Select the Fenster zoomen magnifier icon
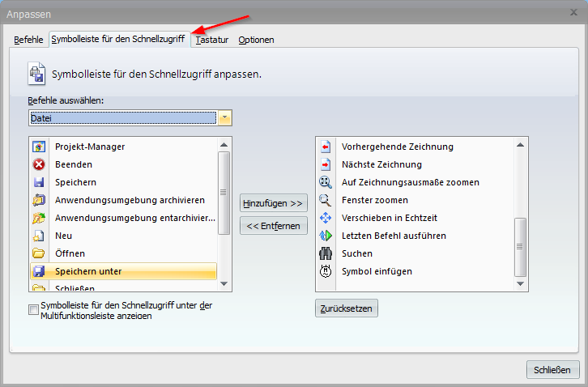The height and width of the screenshot is (387, 588). 326,200
